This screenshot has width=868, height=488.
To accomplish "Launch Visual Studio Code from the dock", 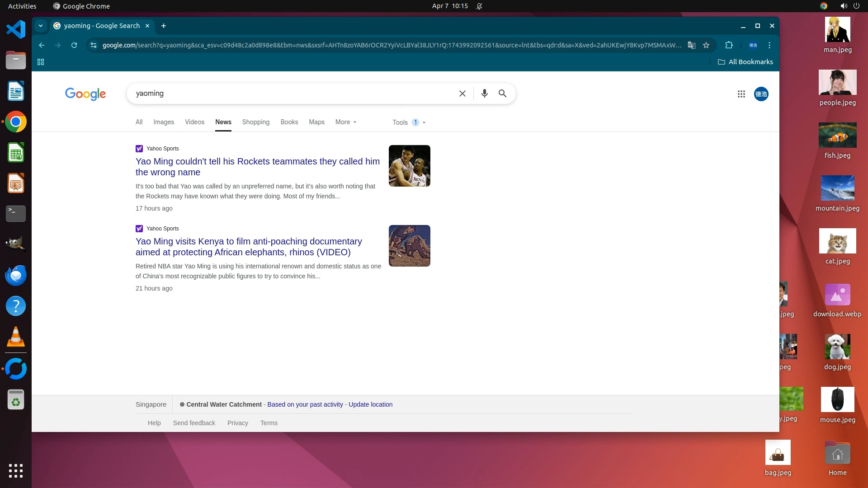I will [x=16, y=30].
